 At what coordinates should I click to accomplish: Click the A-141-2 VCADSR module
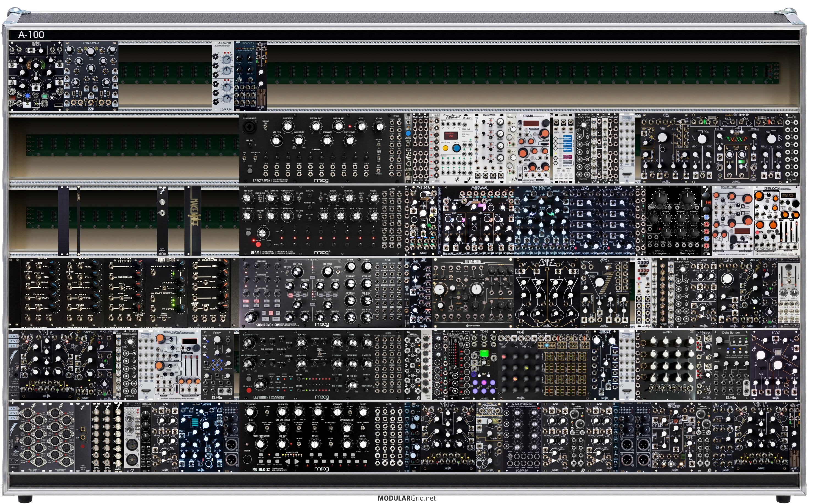(522, 437)
